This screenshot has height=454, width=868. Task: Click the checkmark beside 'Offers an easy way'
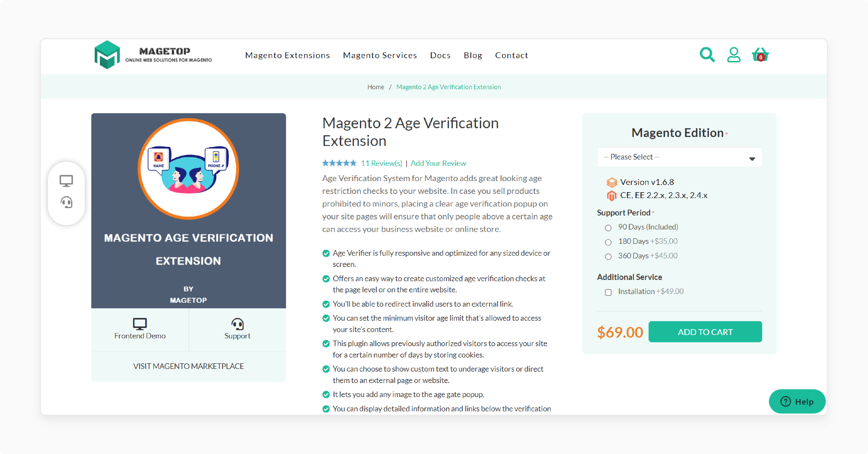pyautogui.click(x=325, y=279)
